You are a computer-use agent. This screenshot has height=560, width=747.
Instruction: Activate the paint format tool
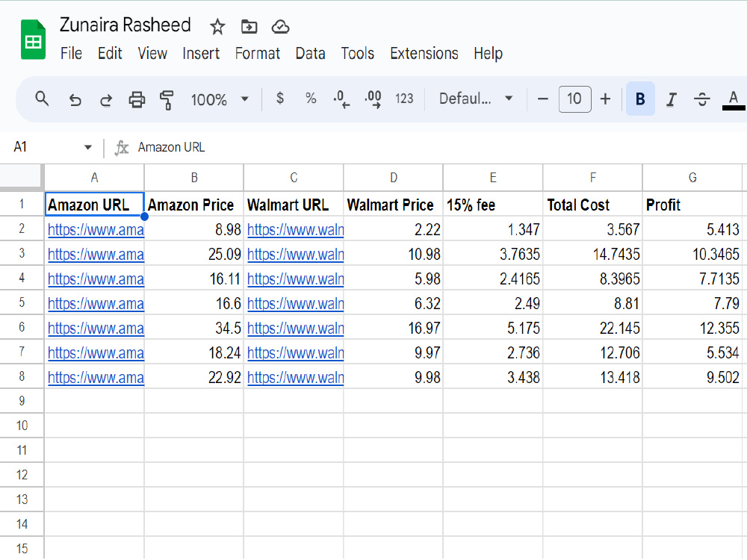coord(167,99)
